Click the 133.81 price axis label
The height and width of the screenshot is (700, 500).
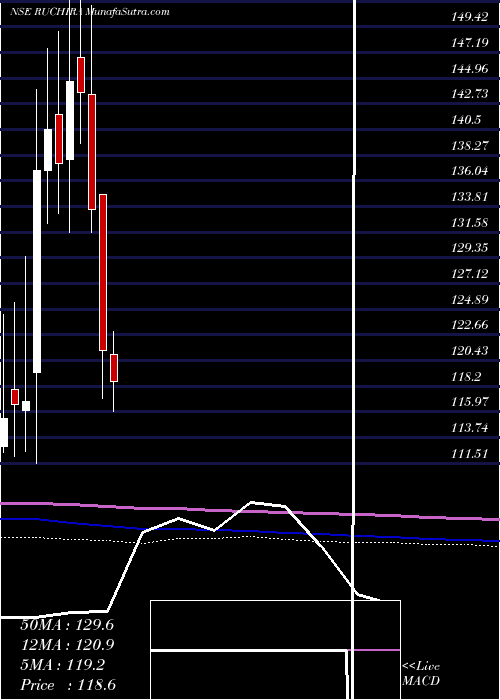[x=470, y=197]
